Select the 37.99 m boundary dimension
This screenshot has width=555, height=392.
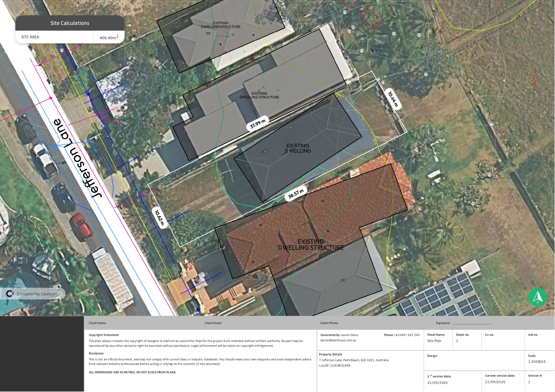tap(258, 124)
